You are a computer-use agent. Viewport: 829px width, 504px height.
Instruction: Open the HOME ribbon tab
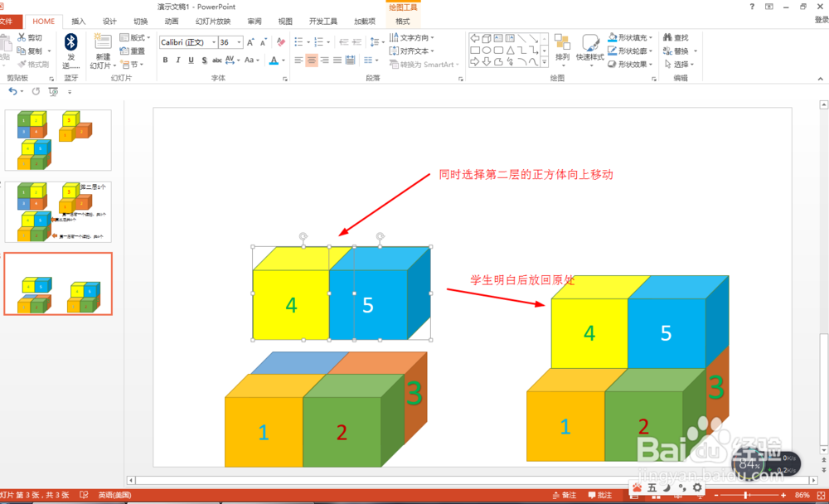point(43,22)
